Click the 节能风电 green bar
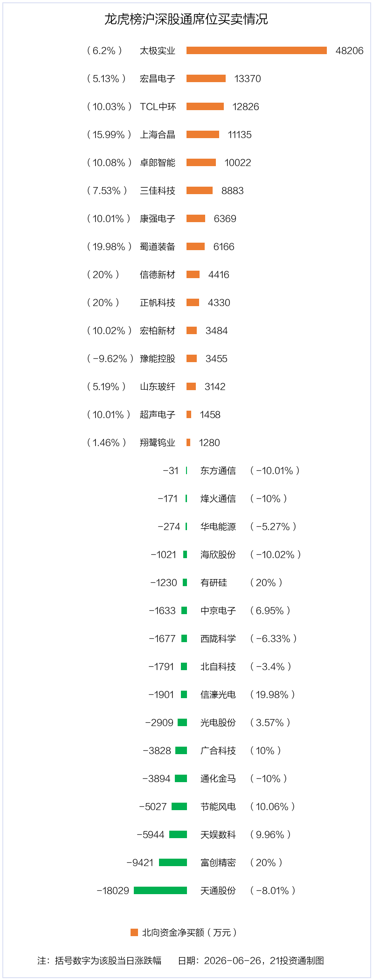Screen dimensions: 373x980 click(x=179, y=806)
